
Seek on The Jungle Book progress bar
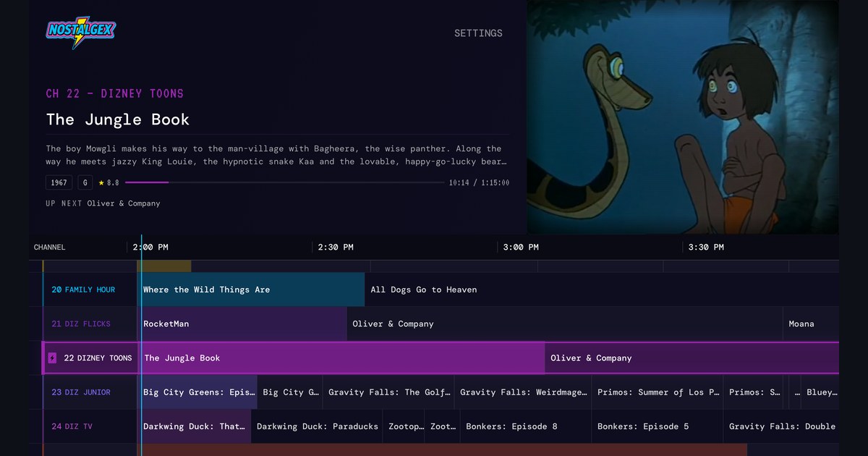[285, 182]
